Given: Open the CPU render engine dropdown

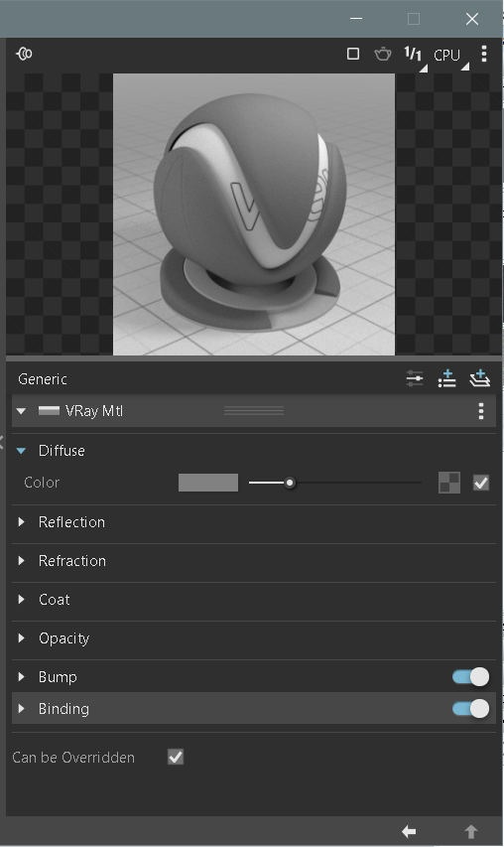Looking at the screenshot, I should click(x=449, y=57).
